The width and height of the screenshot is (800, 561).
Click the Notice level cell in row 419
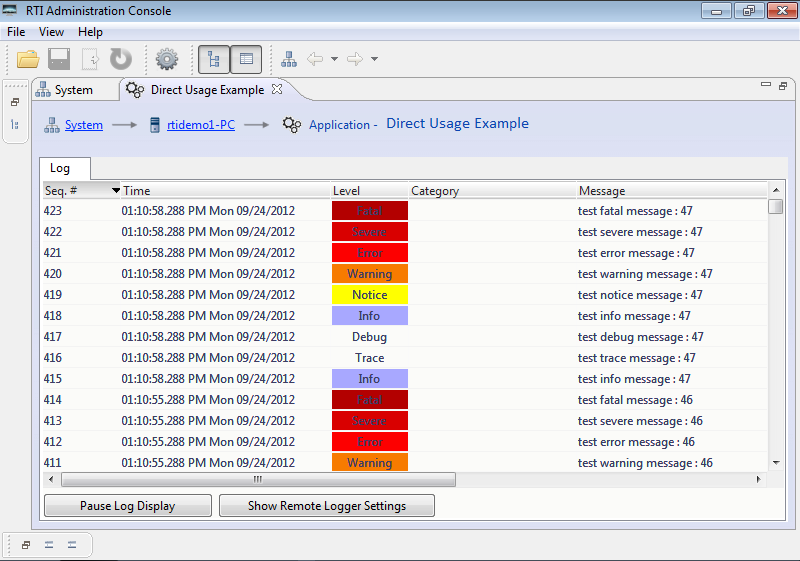[x=369, y=295]
